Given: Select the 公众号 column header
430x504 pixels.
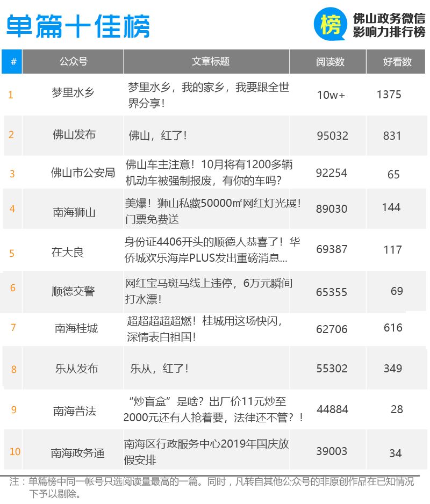Looking at the screenshot, I should click(x=73, y=61).
